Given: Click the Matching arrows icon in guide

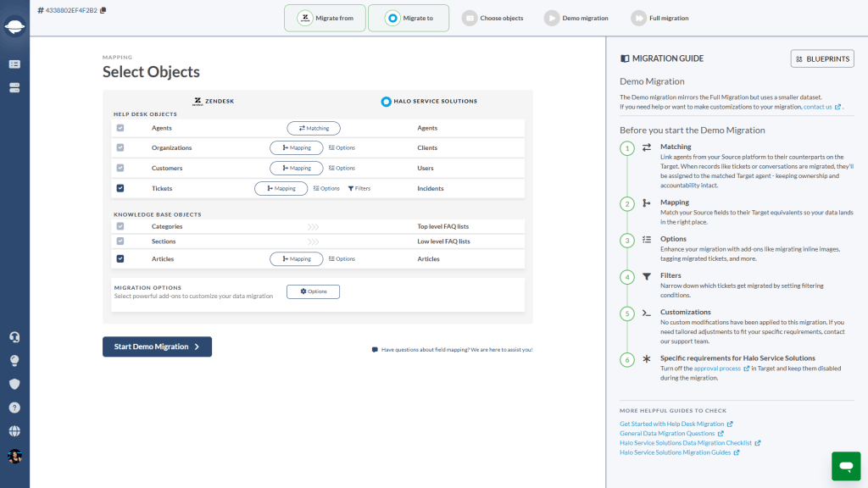Looking at the screenshot, I should [647, 147].
